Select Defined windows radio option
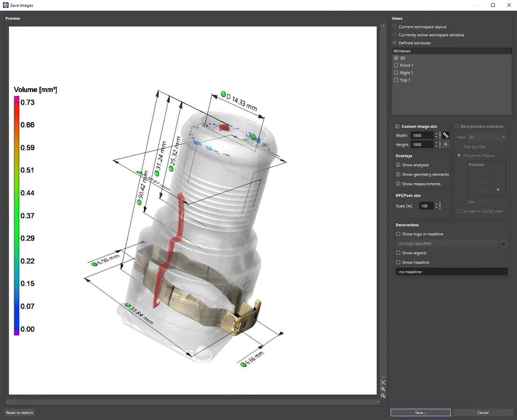Viewport: 517px width, 420px height. (395, 43)
